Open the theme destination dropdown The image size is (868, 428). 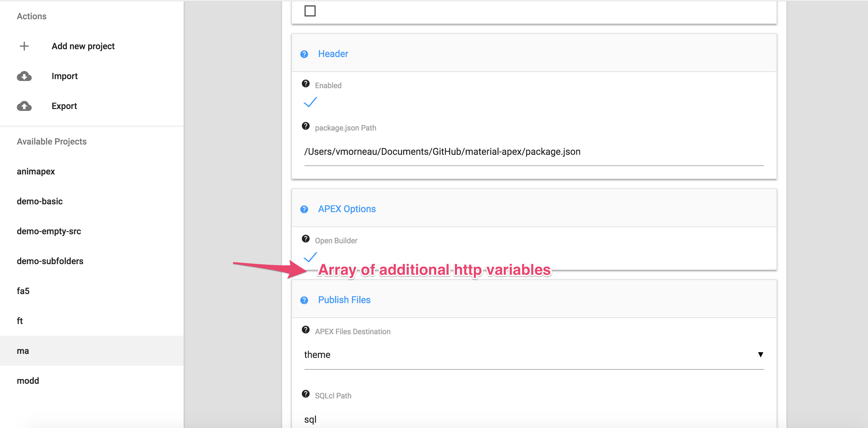(x=761, y=354)
